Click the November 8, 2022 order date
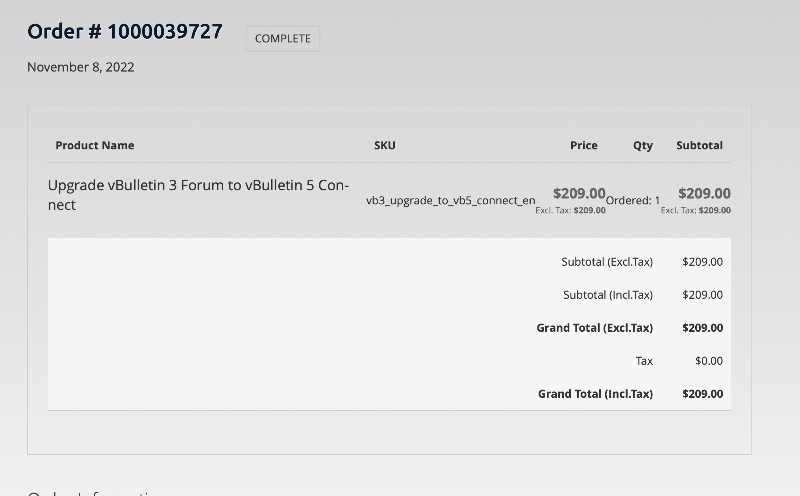800x496 pixels. click(81, 67)
